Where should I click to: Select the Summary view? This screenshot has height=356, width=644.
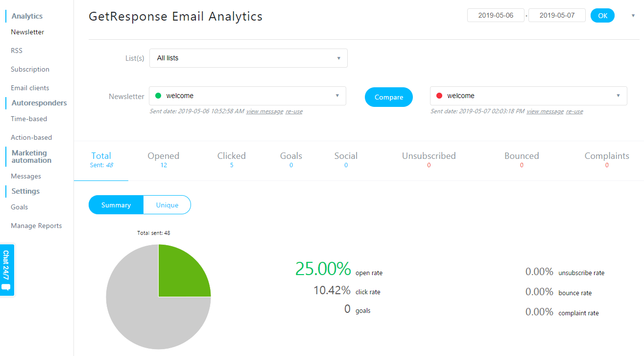click(x=116, y=204)
